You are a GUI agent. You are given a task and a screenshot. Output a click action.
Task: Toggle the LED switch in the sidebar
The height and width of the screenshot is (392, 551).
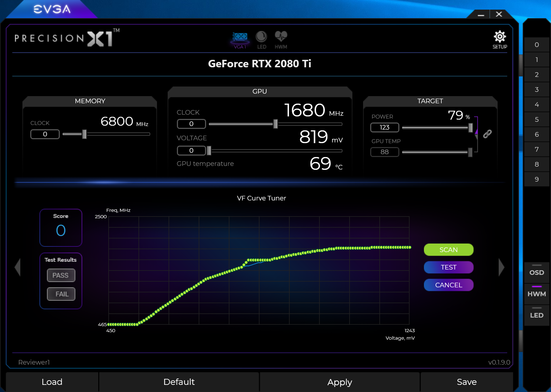tap(537, 315)
